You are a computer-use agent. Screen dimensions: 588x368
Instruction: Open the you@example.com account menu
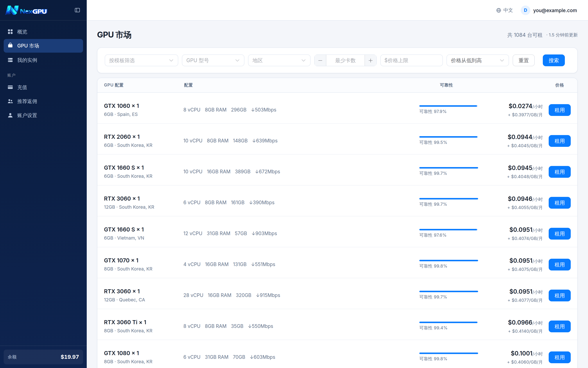tap(549, 10)
